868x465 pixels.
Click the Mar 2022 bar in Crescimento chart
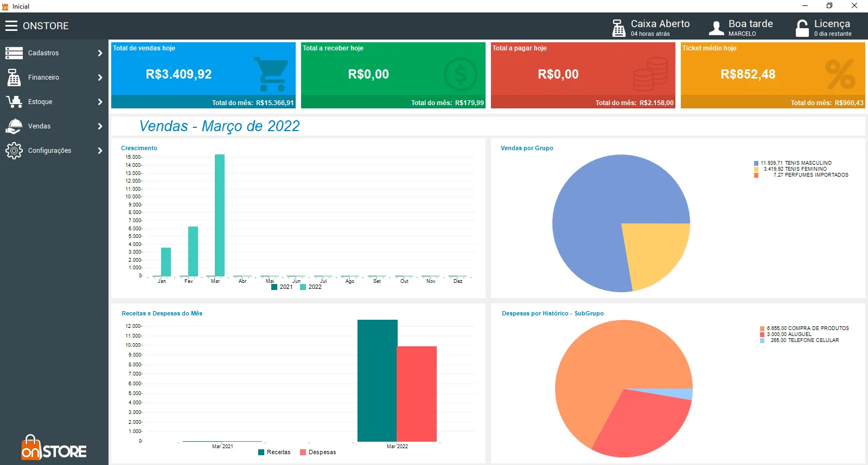[x=220, y=215]
